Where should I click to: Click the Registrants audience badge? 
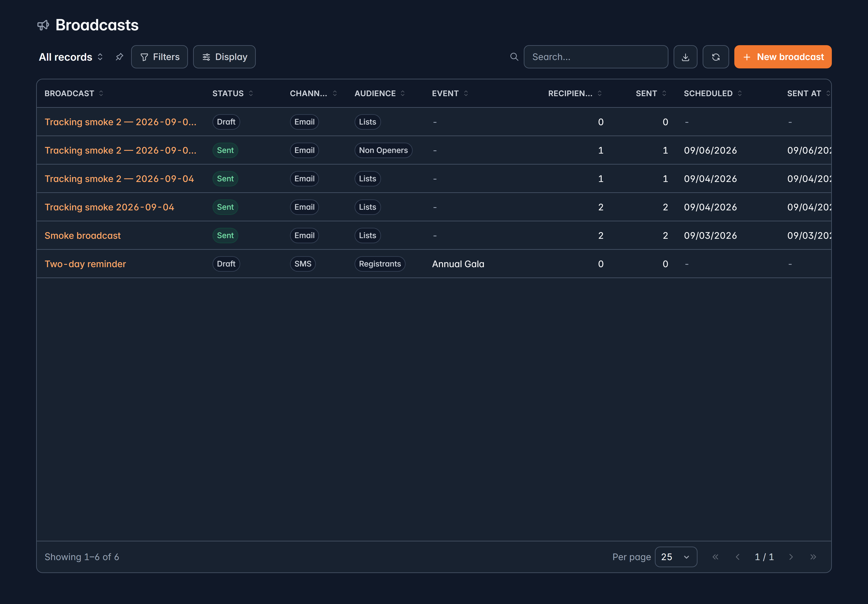tap(380, 264)
